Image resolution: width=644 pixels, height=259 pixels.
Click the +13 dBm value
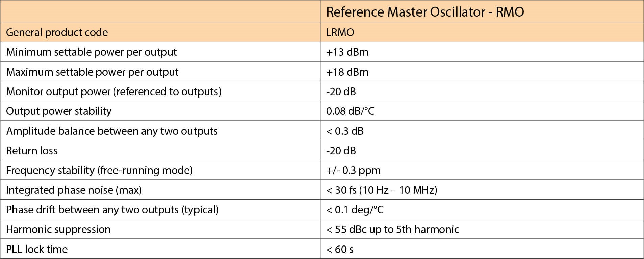tap(347, 52)
